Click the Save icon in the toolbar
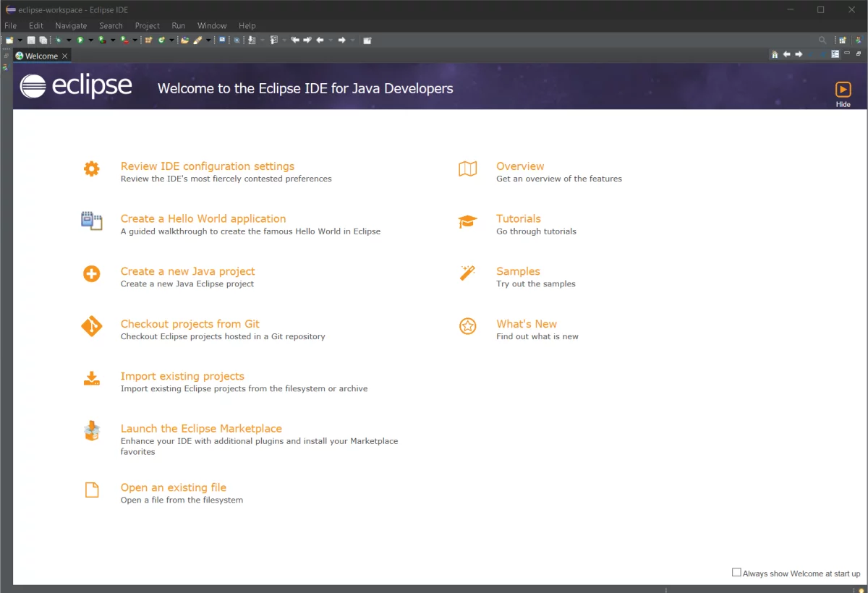This screenshot has height=593, width=868. (x=31, y=40)
